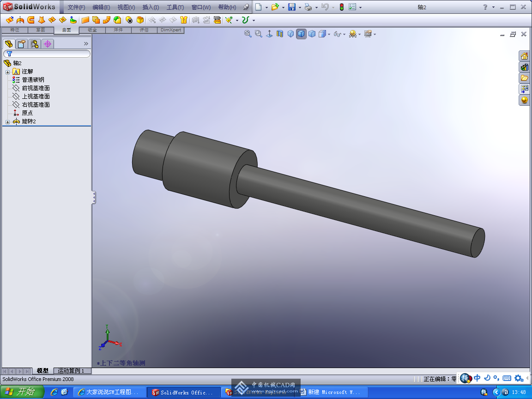
Task: Open the 工具(T) menu
Action: 175,7
